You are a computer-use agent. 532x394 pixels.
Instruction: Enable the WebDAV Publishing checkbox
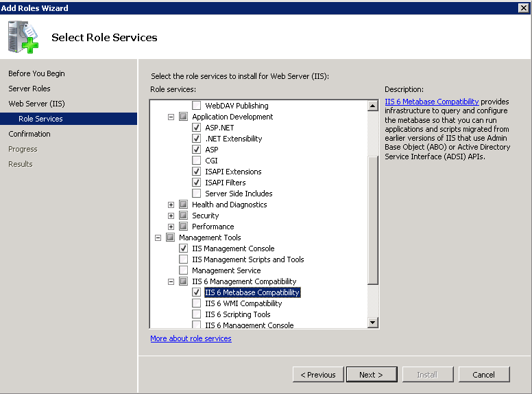click(197, 106)
